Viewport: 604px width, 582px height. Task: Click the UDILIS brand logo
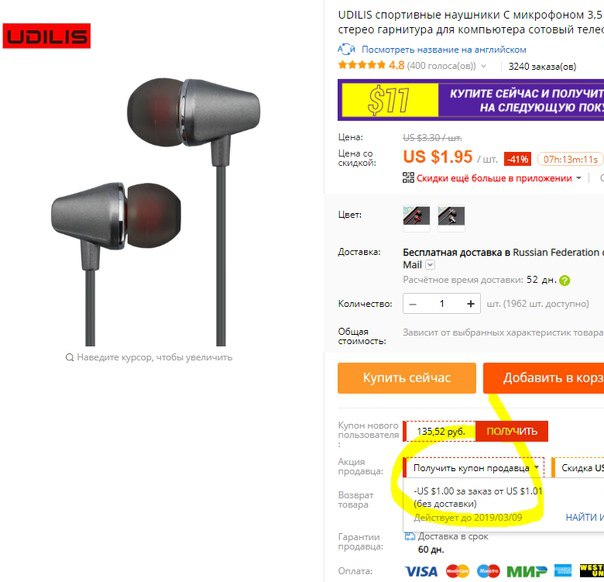[47, 36]
